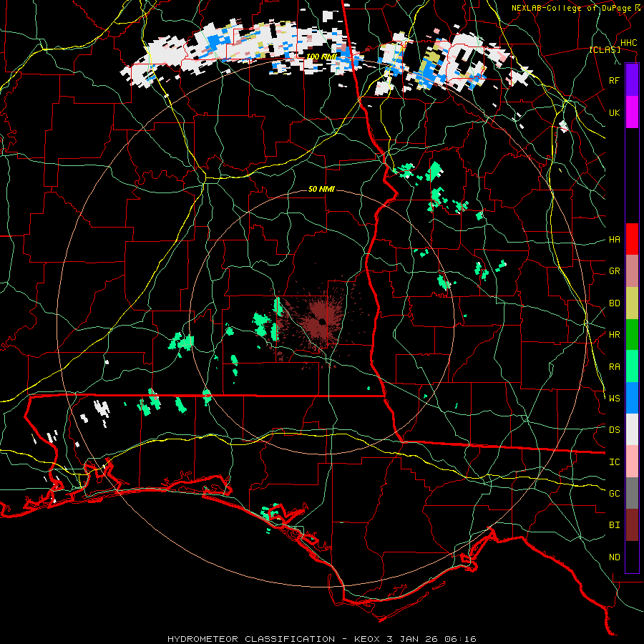Click the RF legend label
This screenshot has width=644, height=644.
point(614,80)
